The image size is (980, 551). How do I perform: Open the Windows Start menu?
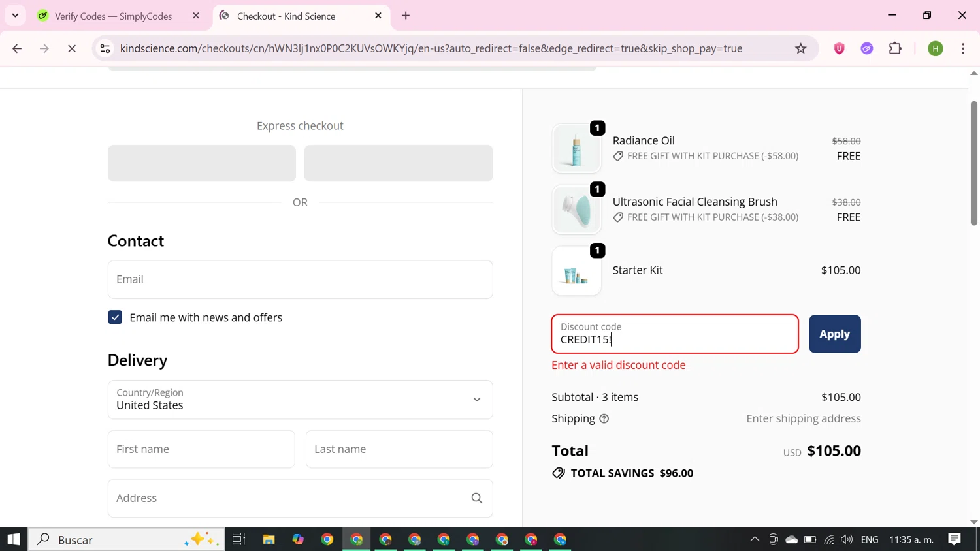(x=14, y=539)
